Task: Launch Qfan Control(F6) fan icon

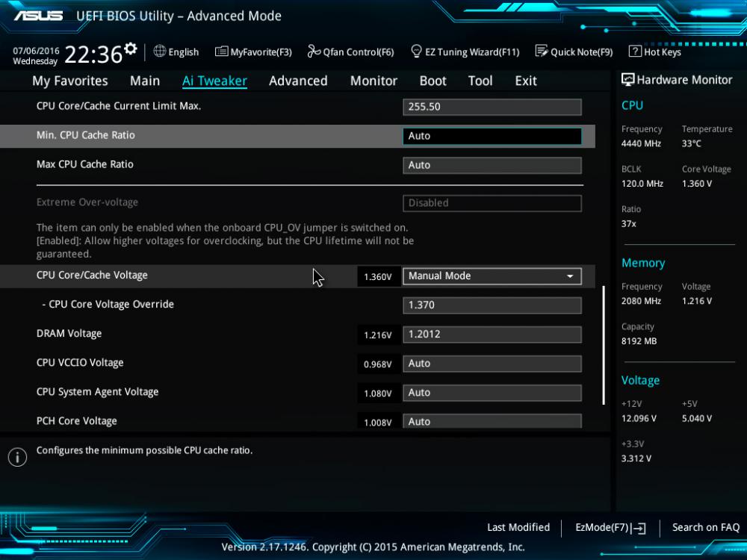Action: tap(314, 52)
